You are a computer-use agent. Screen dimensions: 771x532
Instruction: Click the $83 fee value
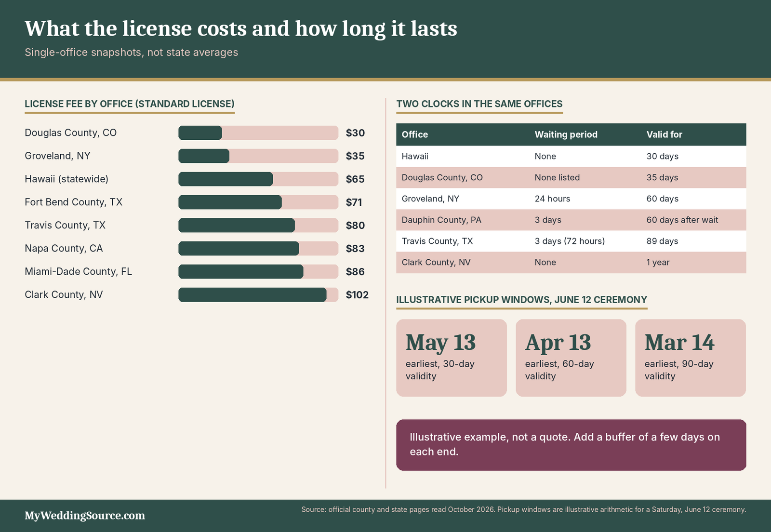(355, 249)
